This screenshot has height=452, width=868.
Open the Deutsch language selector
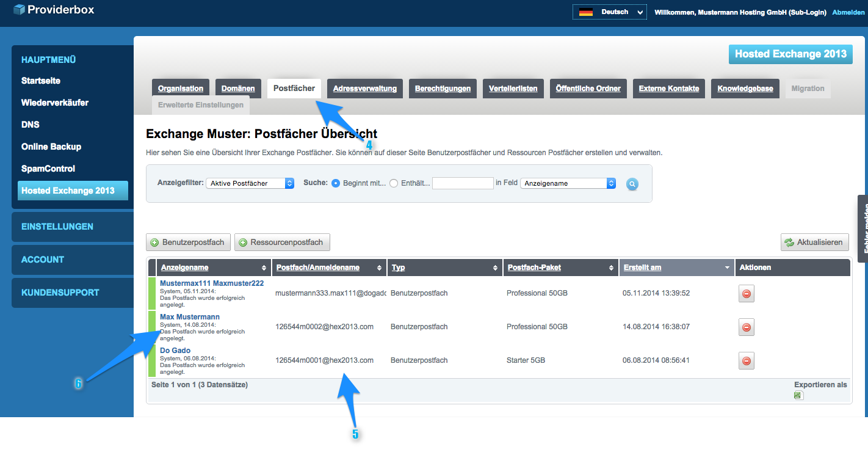pyautogui.click(x=609, y=12)
